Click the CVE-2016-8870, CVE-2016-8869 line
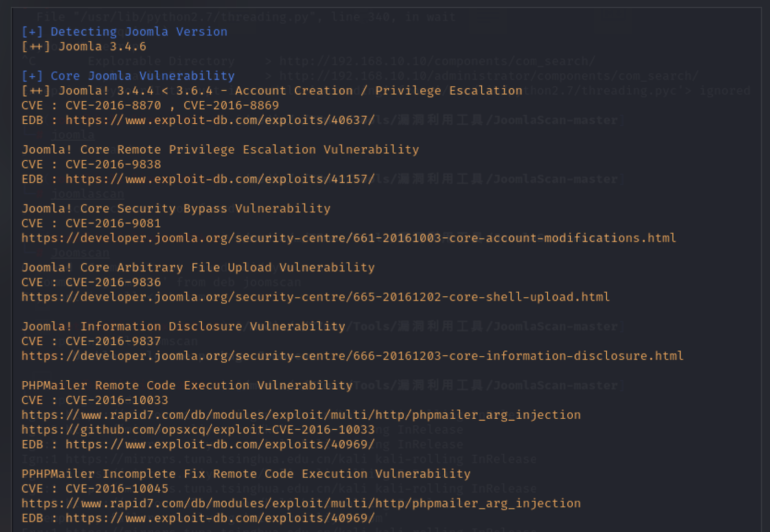 tap(150, 105)
